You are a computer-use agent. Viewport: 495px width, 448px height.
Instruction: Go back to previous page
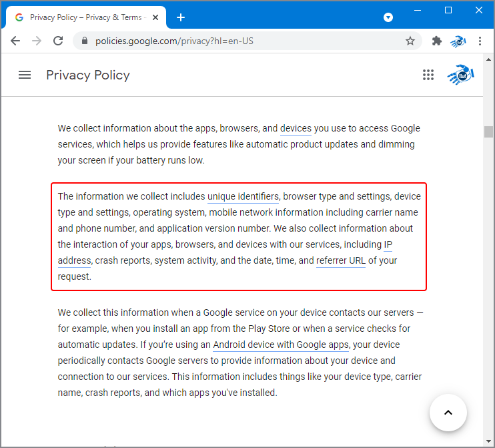click(15, 41)
